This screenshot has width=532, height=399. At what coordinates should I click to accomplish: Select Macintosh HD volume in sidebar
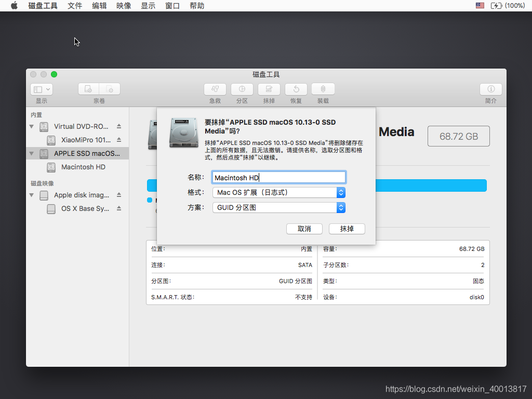(x=77, y=167)
